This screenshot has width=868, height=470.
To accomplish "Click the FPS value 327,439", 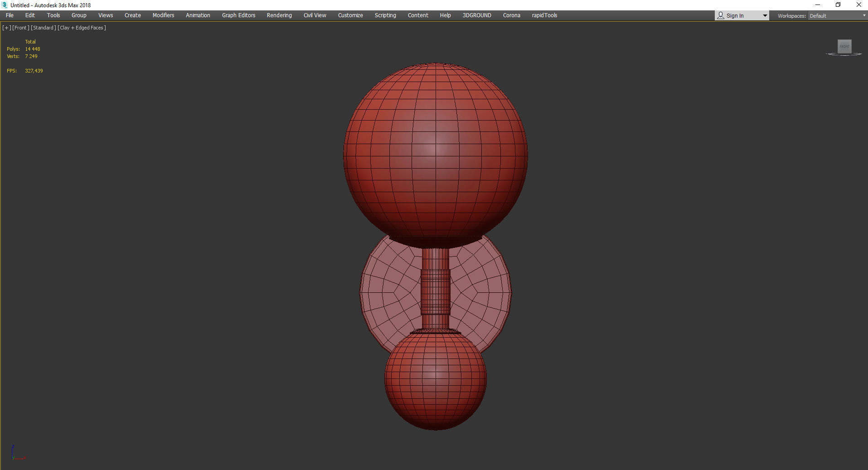I will (34, 71).
